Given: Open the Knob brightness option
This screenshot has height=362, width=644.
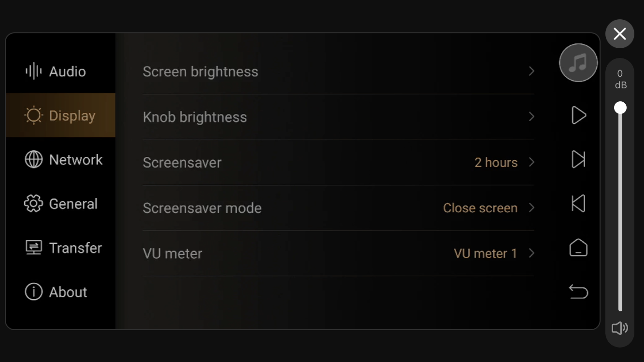Looking at the screenshot, I should 338,117.
